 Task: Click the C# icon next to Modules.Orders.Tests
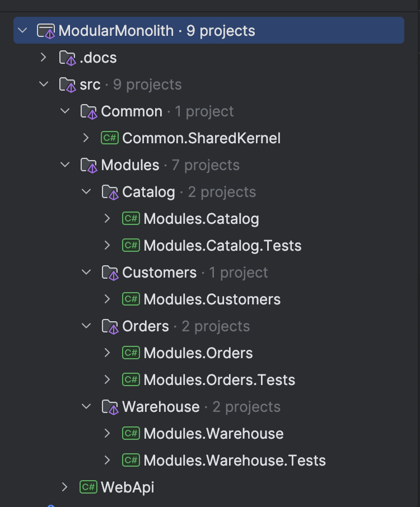tap(130, 379)
